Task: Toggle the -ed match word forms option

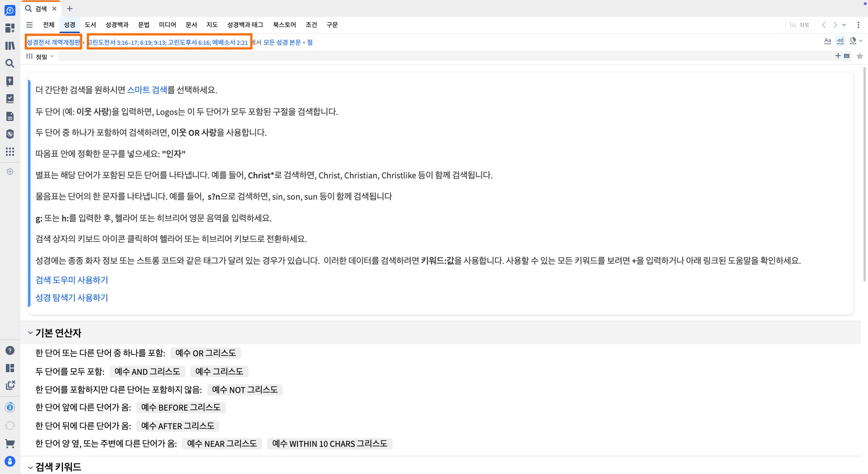Action: pos(840,41)
